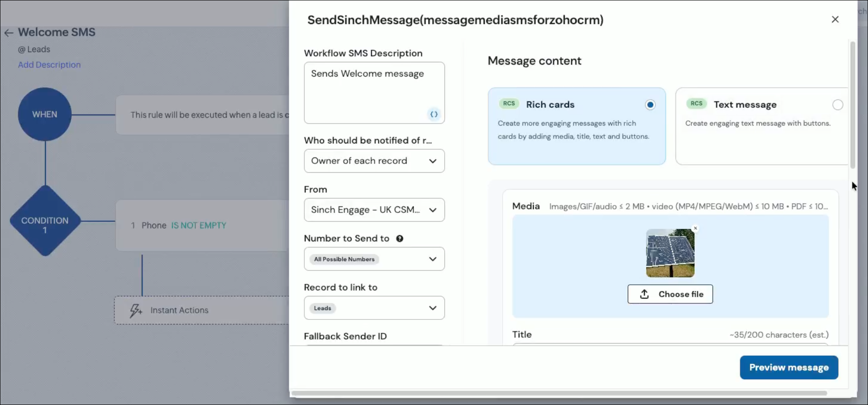The width and height of the screenshot is (868, 405).
Task: Expand the Number to Send to dropdown
Action: [x=374, y=259]
